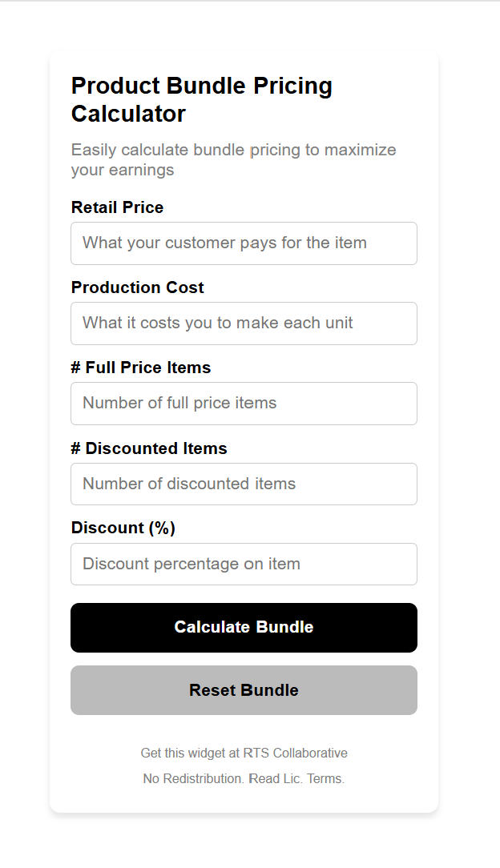The height and width of the screenshot is (868, 500).
Task: Click the 'Easily calculate bundle pricing' subtitle
Action: tap(233, 150)
